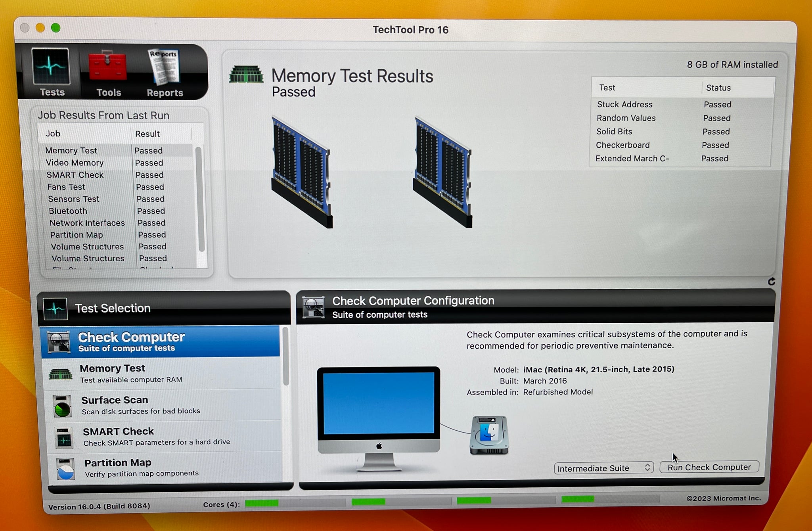Select Video Memory row in Job Results
812x531 pixels.
[x=117, y=163]
